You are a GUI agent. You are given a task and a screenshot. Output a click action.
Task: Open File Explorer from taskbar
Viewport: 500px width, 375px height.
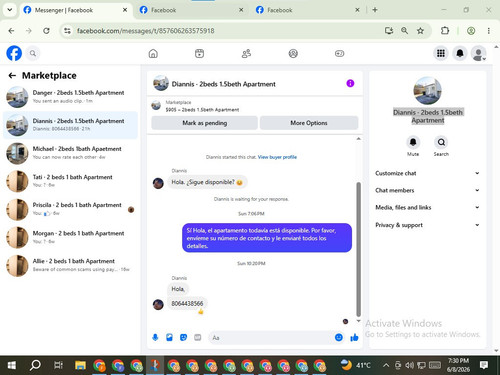tap(80, 365)
